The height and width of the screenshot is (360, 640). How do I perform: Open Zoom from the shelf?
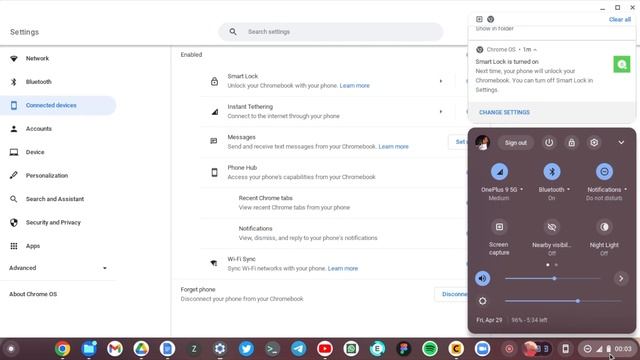click(x=482, y=349)
